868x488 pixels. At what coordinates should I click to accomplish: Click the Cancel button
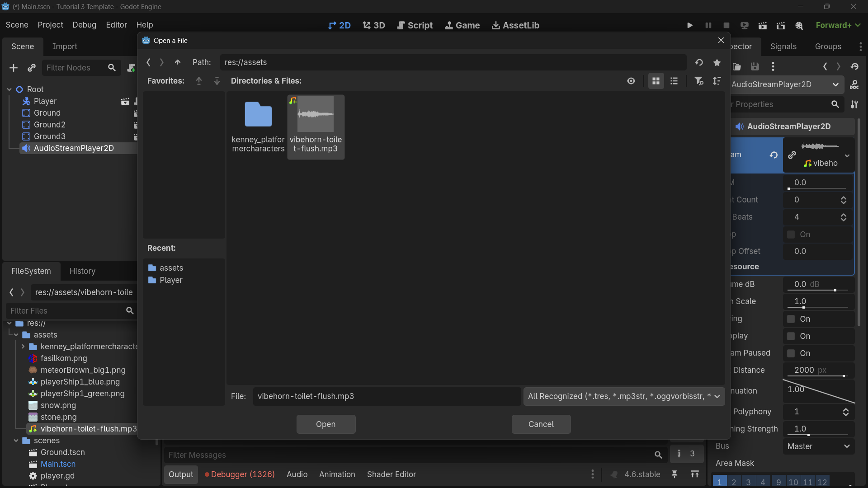pos(541,424)
